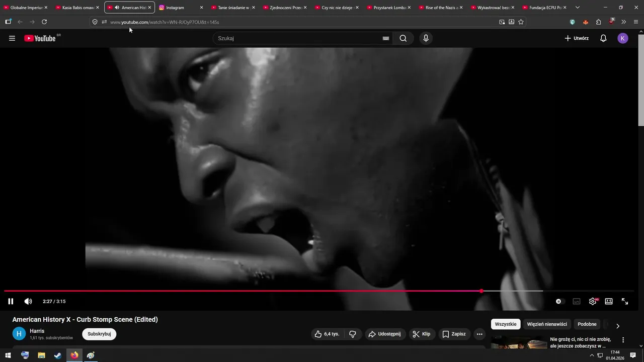Image resolution: width=644 pixels, height=362 pixels.
Task: Select the Więzień nienawiści filter chip
Action: tap(547, 324)
